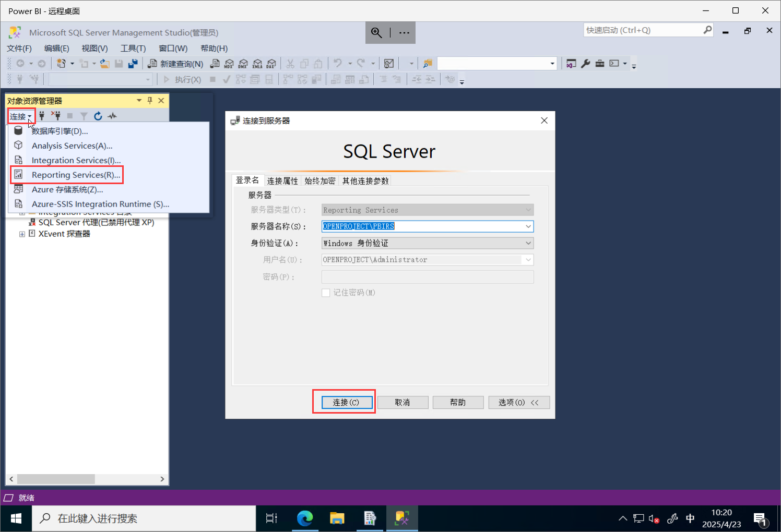Pin the Object Explorer panel

click(150, 100)
